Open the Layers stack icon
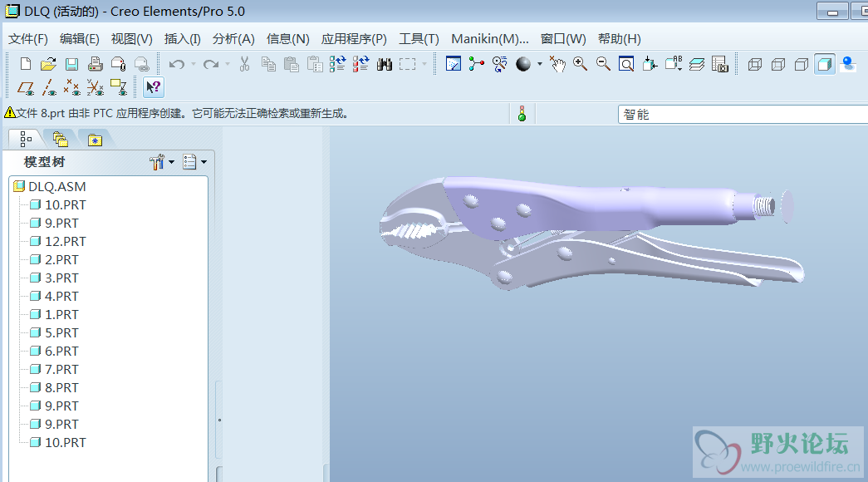868x482 pixels. [696, 64]
